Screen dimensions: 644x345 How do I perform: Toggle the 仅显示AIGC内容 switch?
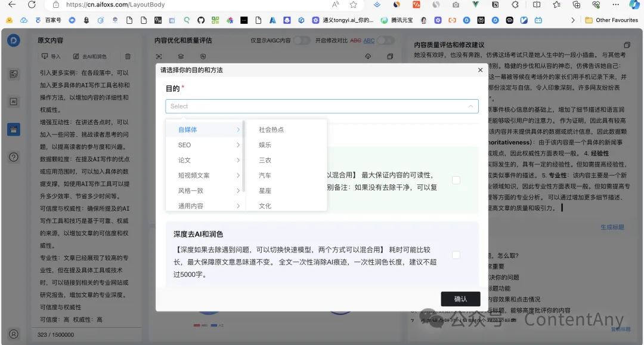[x=302, y=41]
